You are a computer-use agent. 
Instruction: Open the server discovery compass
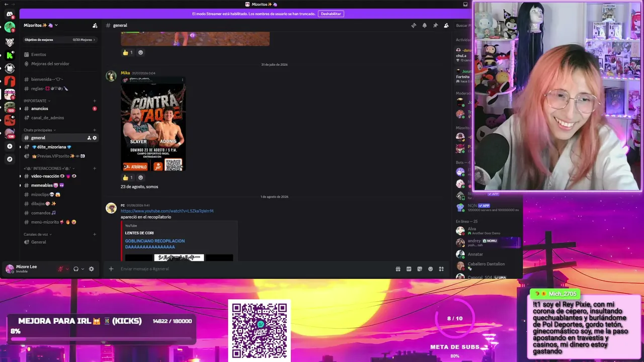(x=10, y=159)
